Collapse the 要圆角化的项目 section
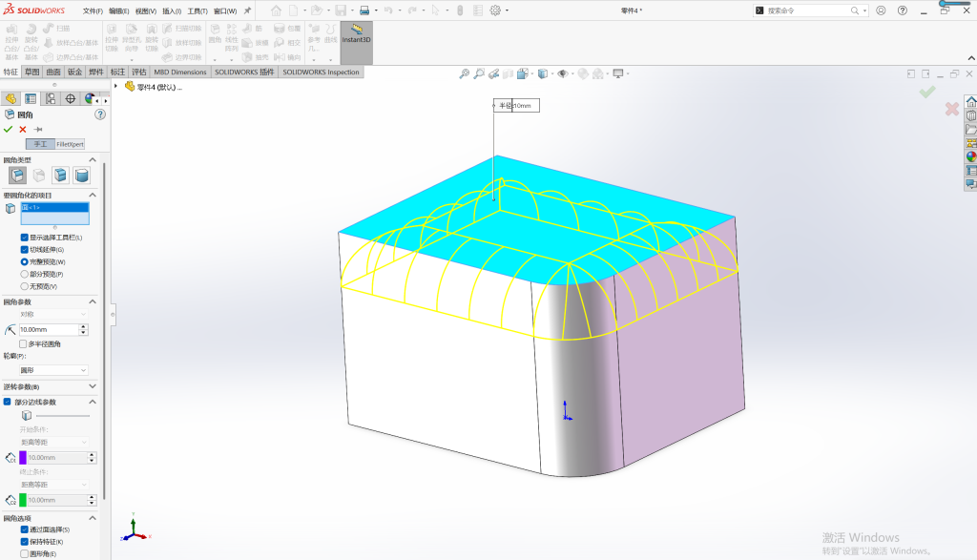The width and height of the screenshot is (977, 560). pyautogui.click(x=93, y=196)
